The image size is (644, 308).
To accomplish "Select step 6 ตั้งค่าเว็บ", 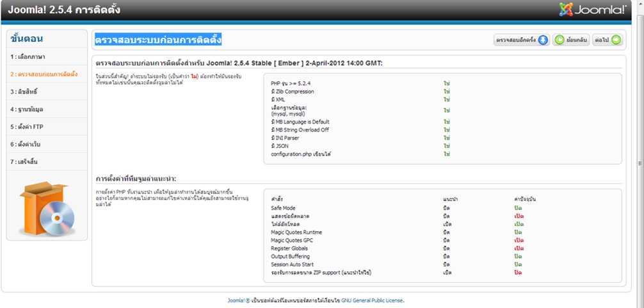I will [x=26, y=145].
